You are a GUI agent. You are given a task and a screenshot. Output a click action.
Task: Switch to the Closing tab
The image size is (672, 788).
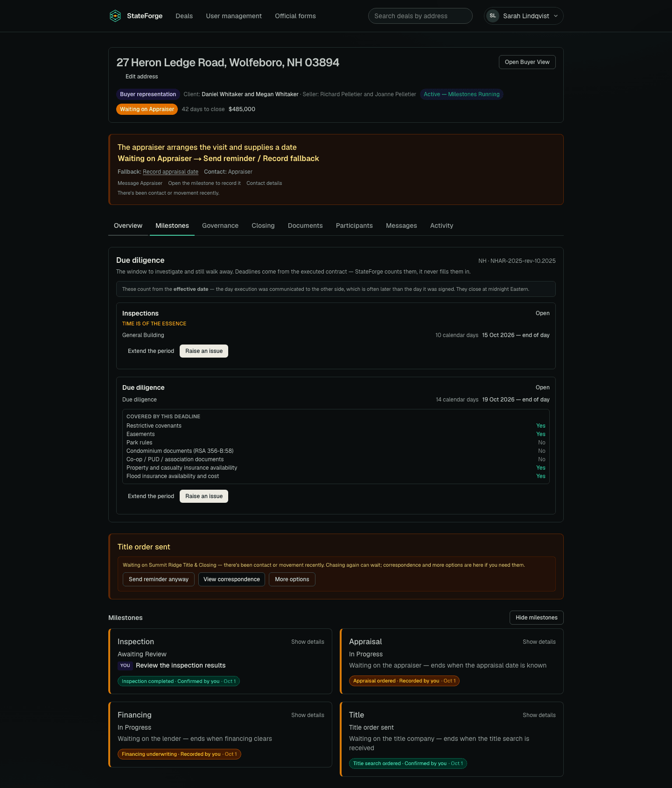coord(263,225)
